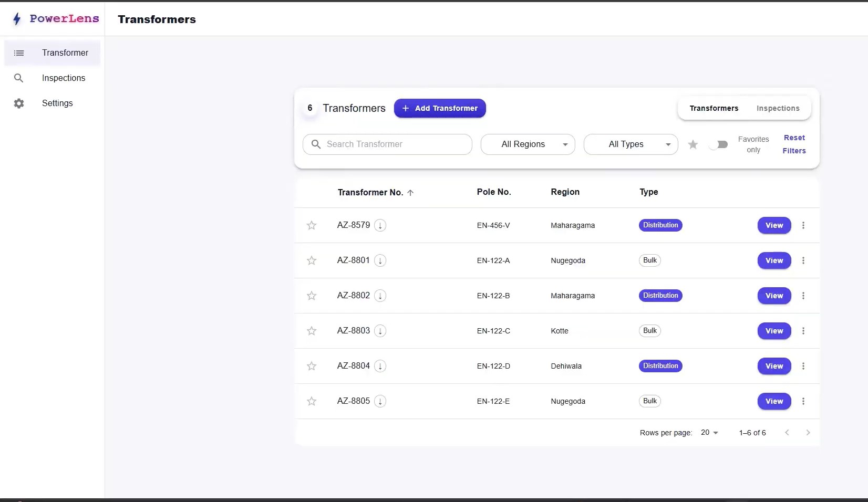Click sort arrow next to Transformer No.
This screenshot has width=868, height=502.
tap(410, 193)
